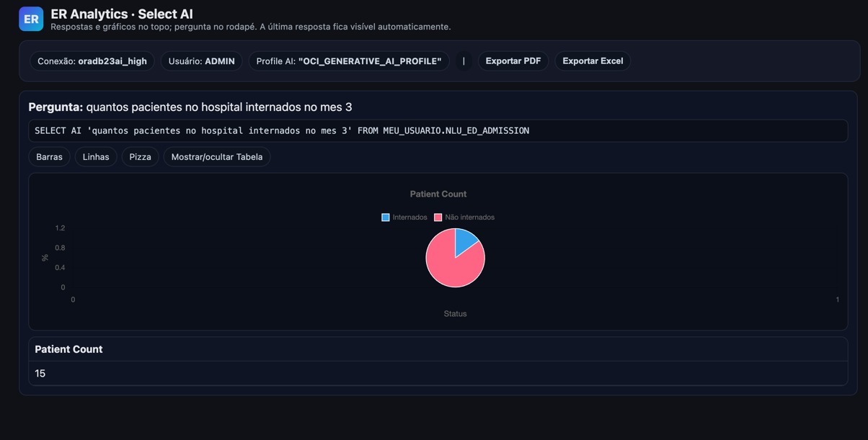Toggle table using Mostrar/ocultar Tabela
Image resolution: width=868 pixels, height=440 pixels.
pos(216,157)
